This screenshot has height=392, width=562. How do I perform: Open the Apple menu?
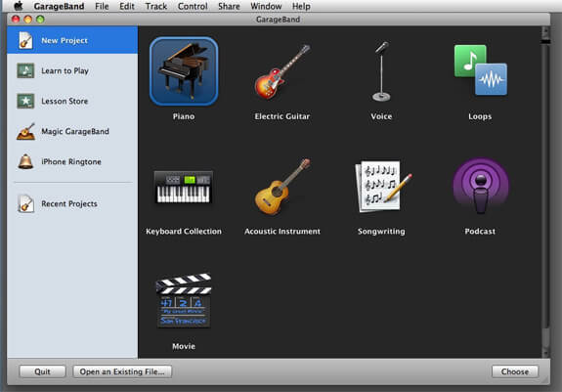18,6
